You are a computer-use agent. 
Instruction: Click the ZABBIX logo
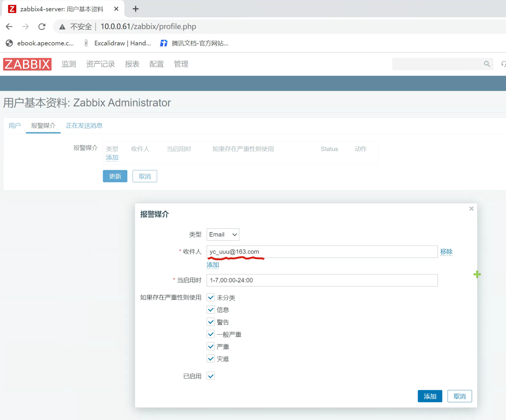pyautogui.click(x=27, y=64)
